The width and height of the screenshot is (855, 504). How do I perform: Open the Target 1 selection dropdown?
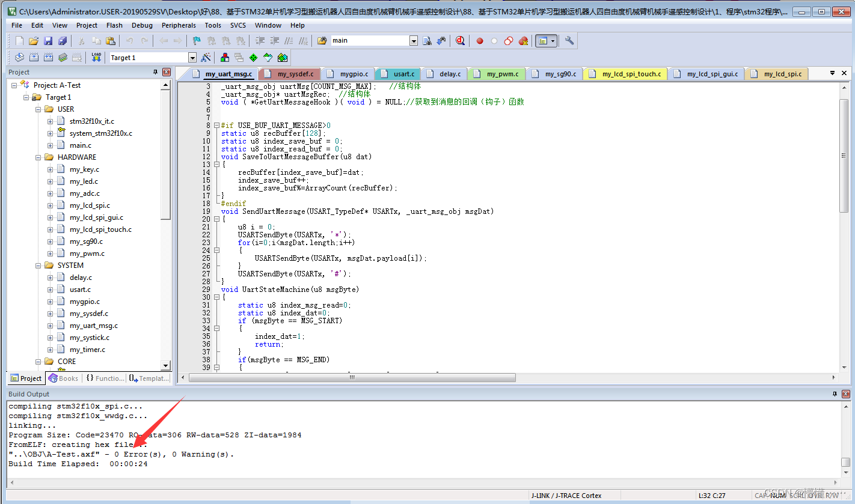[192, 58]
